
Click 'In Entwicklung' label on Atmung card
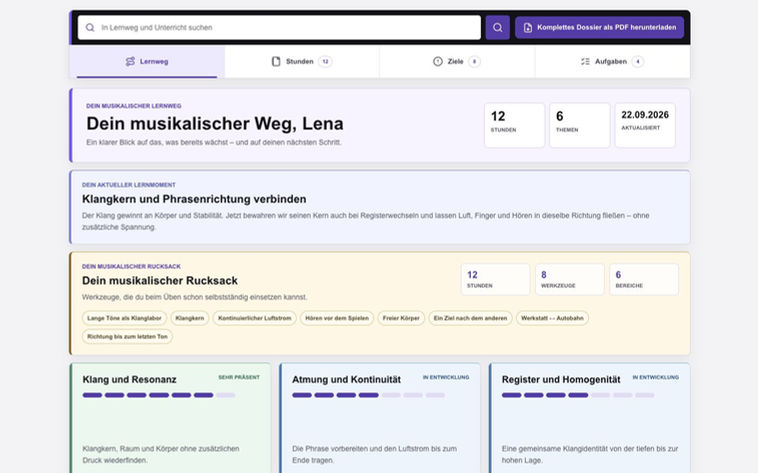[446, 377]
